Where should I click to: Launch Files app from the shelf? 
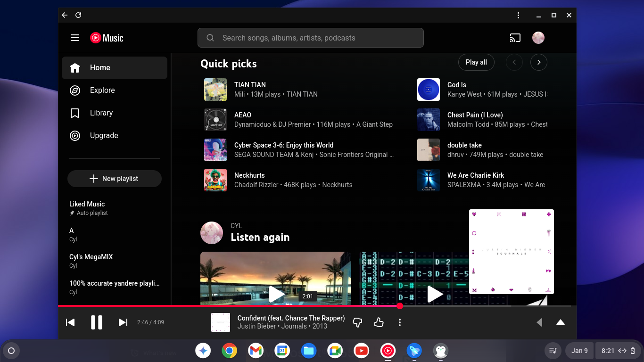309,351
